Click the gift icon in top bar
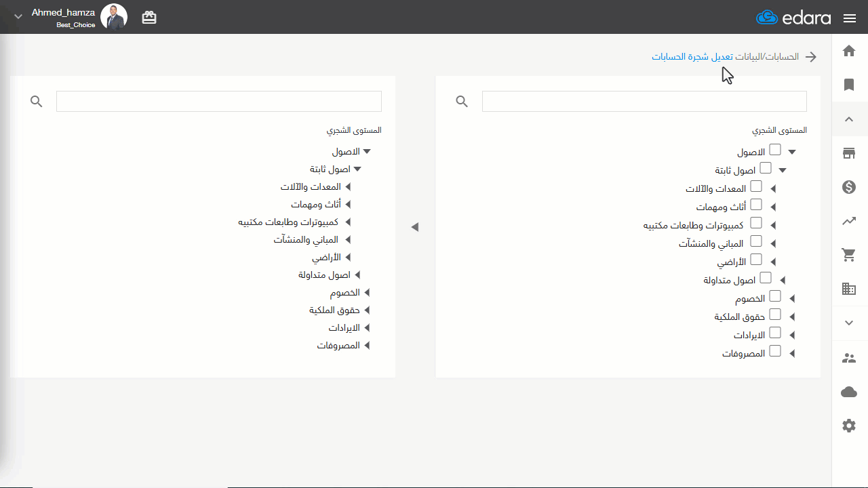 click(149, 18)
